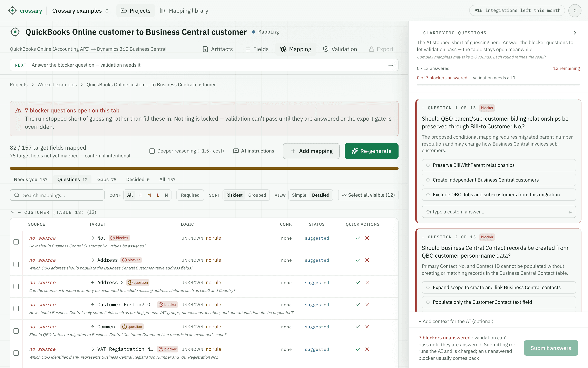
Task: Open the locked Export tab
Action: pos(381,49)
